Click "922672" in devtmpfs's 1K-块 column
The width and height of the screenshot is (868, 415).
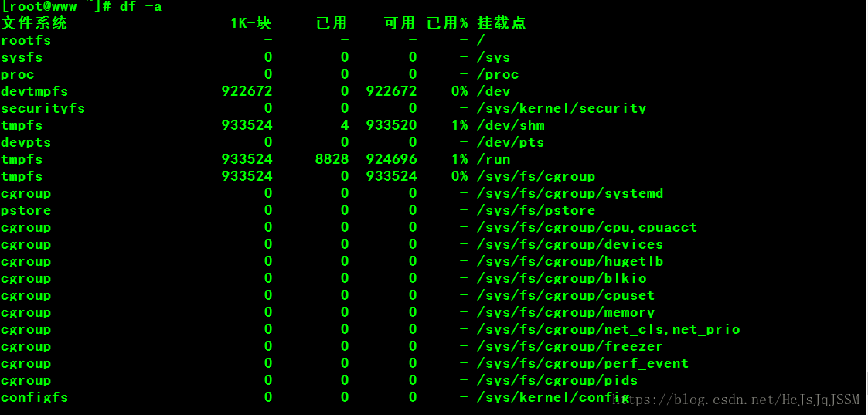point(247,91)
